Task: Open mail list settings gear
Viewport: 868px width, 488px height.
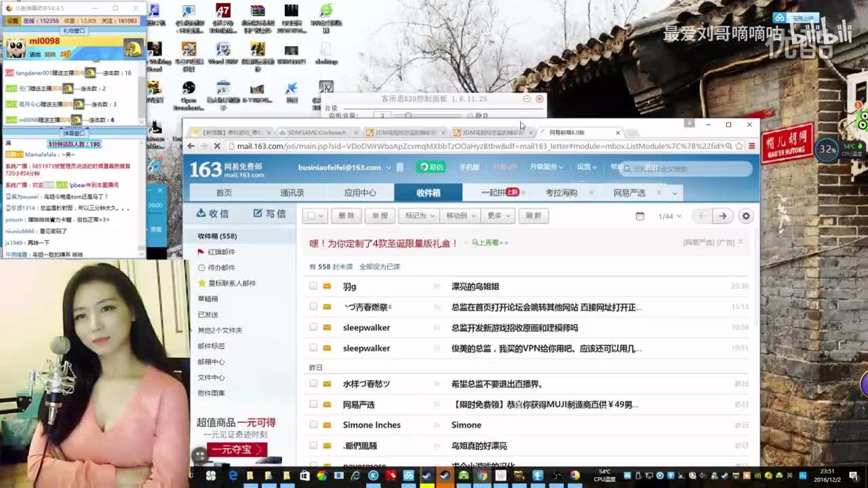Action: [746, 216]
